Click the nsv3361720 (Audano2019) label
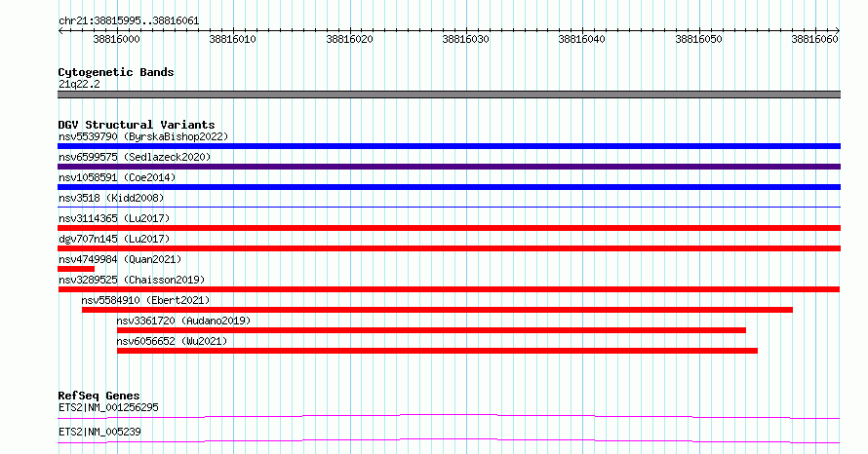 [x=183, y=321]
